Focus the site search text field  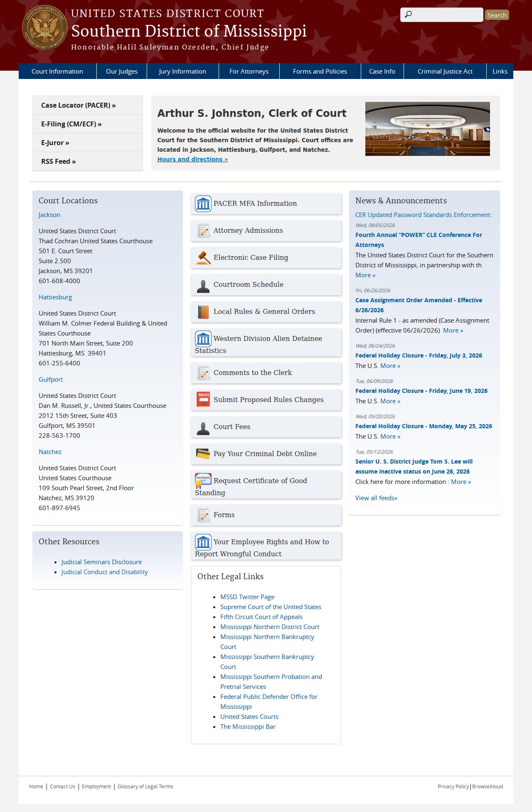[x=442, y=15]
